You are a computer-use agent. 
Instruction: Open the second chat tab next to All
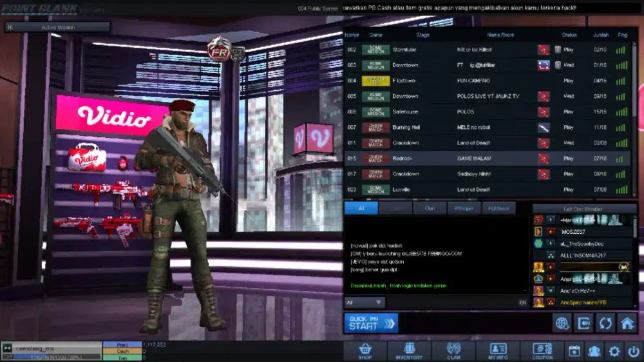pyautogui.click(x=395, y=208)
